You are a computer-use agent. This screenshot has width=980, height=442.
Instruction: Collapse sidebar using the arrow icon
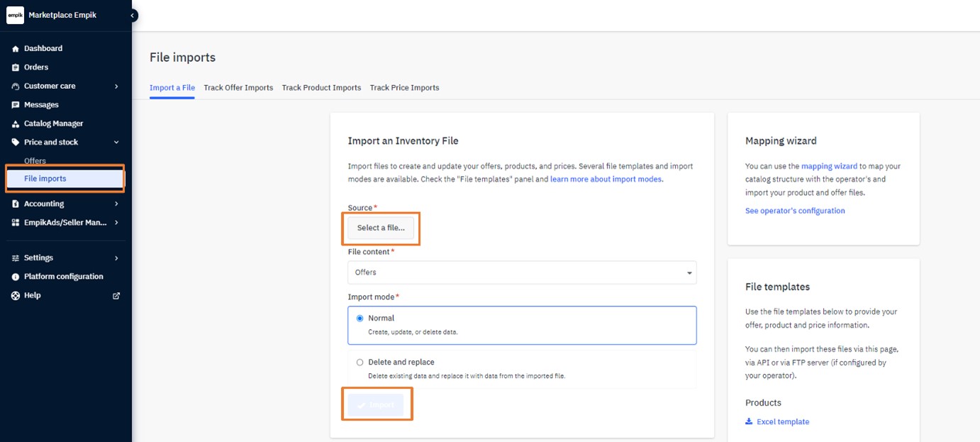coord(133,15)
